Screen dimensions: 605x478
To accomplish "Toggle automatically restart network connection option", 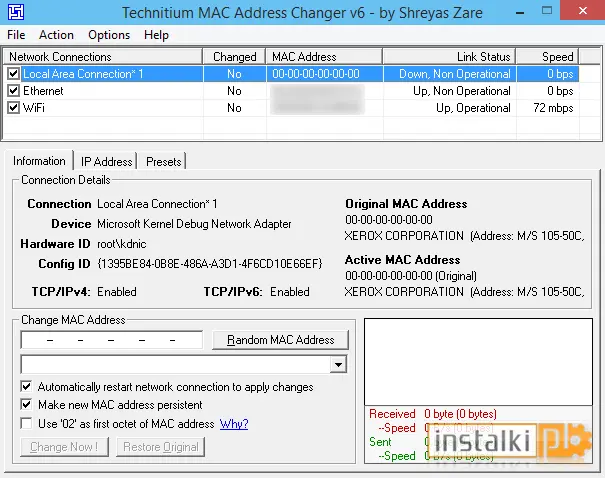I will click(x=26, y=387).
